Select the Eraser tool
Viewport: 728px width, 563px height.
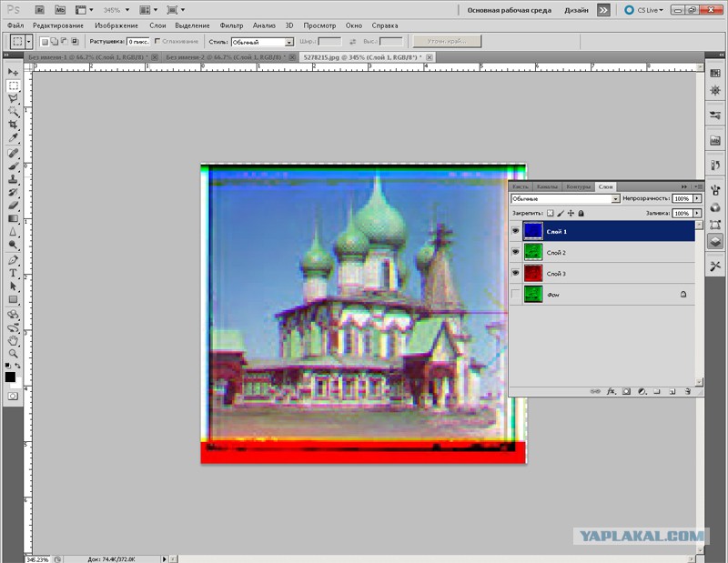point(13,206)
